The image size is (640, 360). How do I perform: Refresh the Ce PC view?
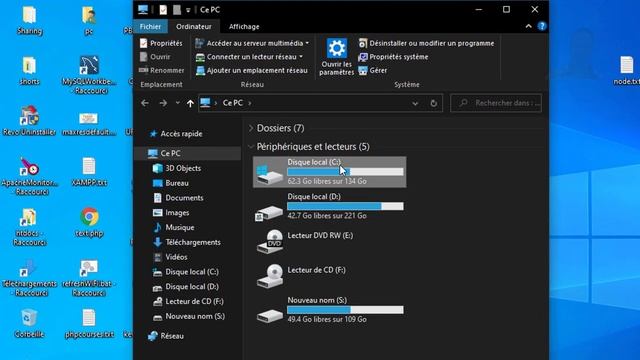(433, 103)
